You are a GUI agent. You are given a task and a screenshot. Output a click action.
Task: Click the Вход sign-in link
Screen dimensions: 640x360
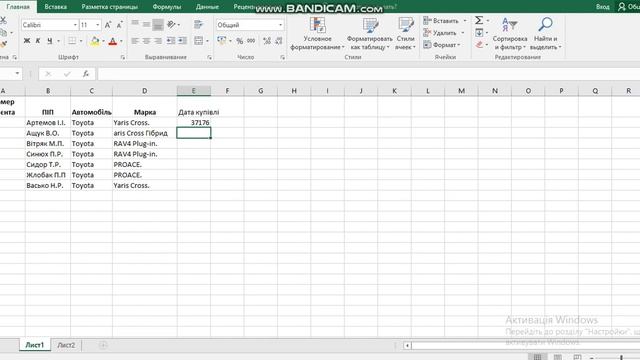602,7
